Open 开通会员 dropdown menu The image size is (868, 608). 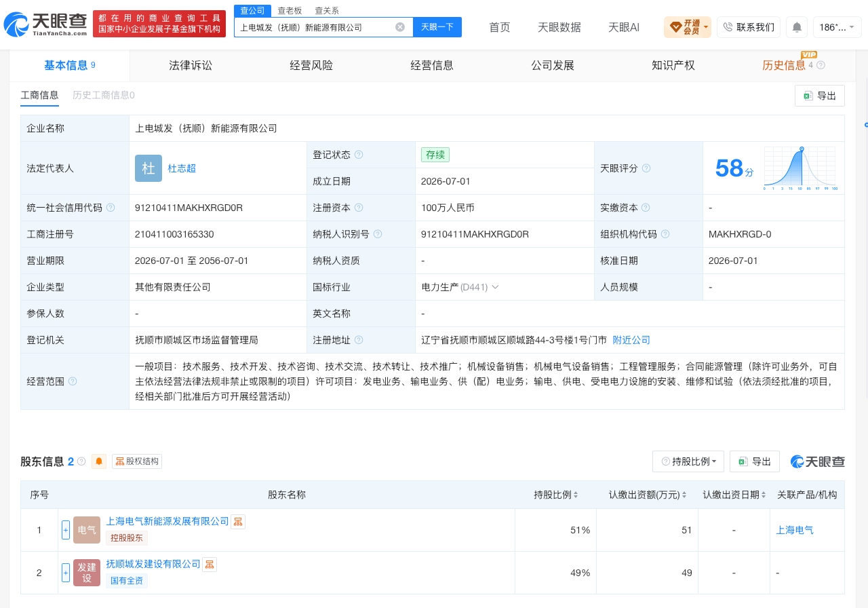click(x=688, y=27)
